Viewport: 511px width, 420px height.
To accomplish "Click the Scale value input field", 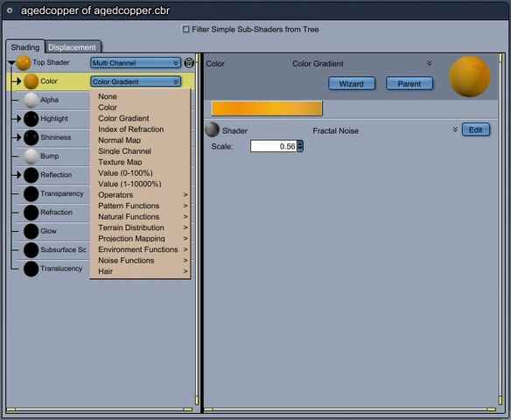I will [x=273, y=146].
